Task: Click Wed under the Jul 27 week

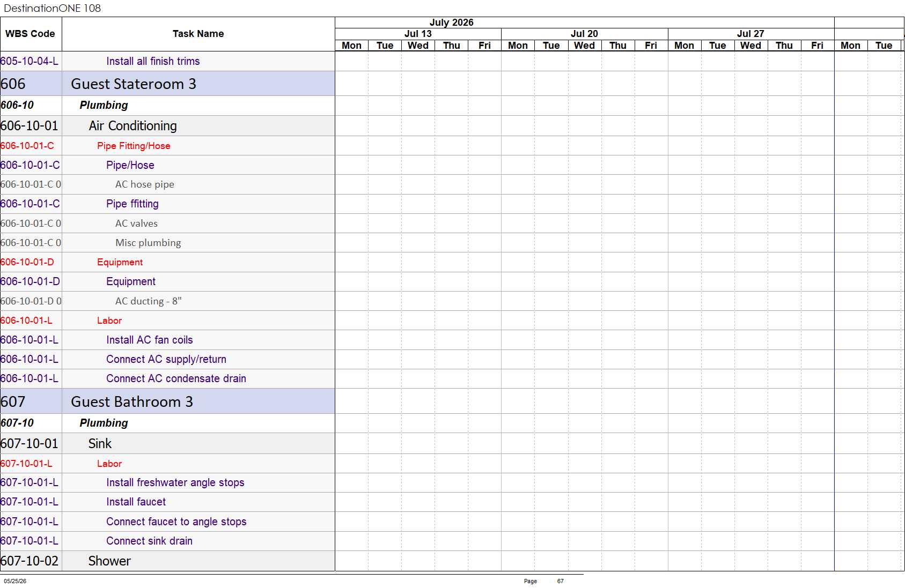Action: 751,46
